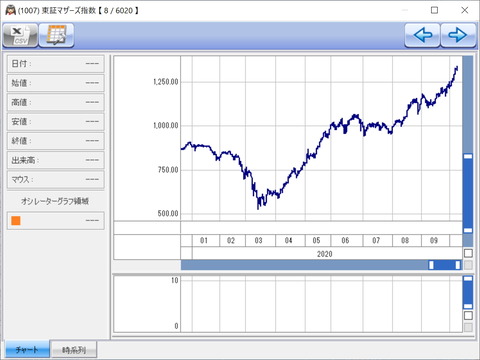Click month 09 on the time axis
Screen dimensions: 480x360
(434, 240)
